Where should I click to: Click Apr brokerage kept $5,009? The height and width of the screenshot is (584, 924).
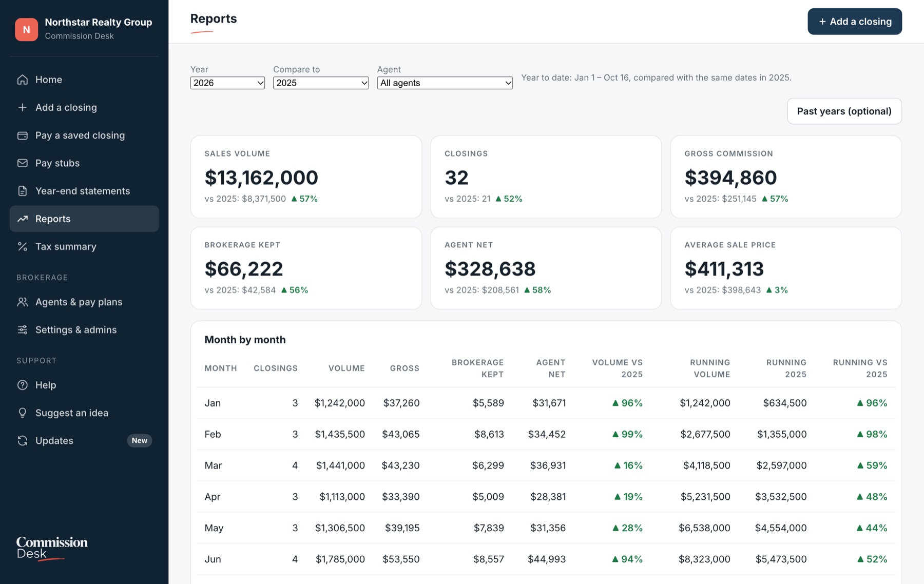[x=488, y=497]
